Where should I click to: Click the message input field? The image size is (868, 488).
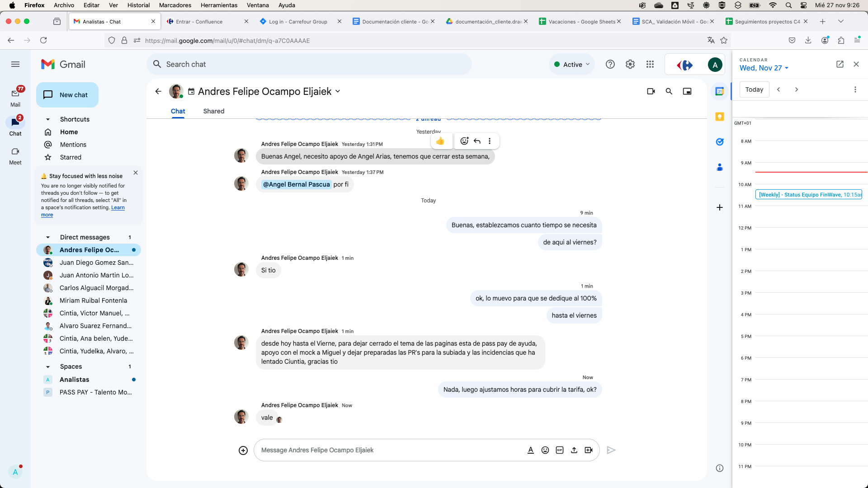(x=389, y=450)
